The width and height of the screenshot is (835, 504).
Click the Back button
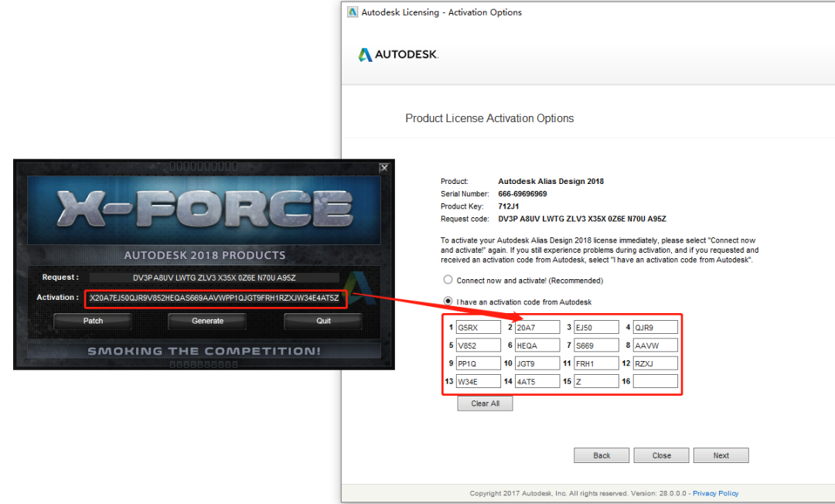(x=602, y=455)
